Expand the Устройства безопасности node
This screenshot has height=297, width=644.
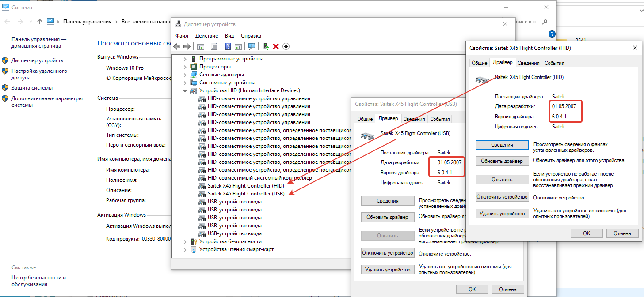pyautogui.click(x=185, y=241)
